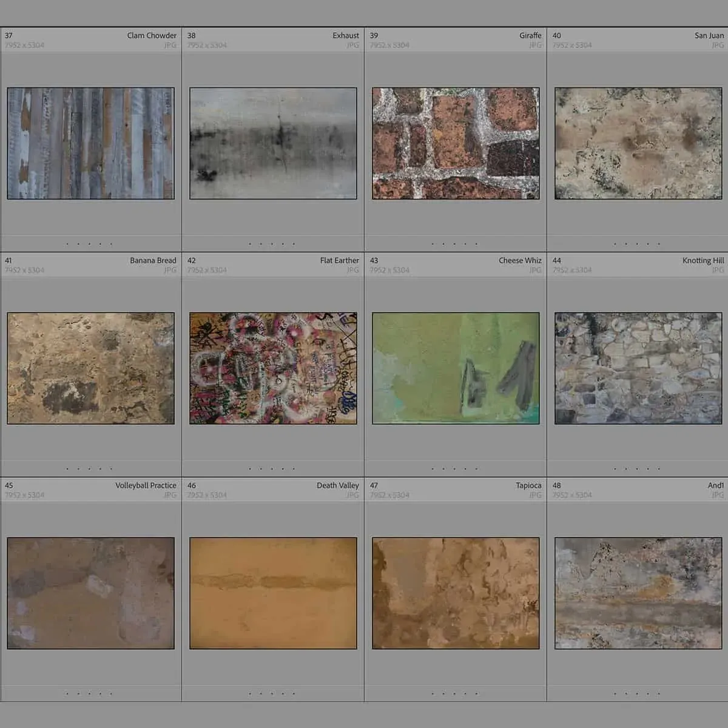Select the Volleyball Practice thumbnail
728x728 pixels.
(x=90, y=593)
